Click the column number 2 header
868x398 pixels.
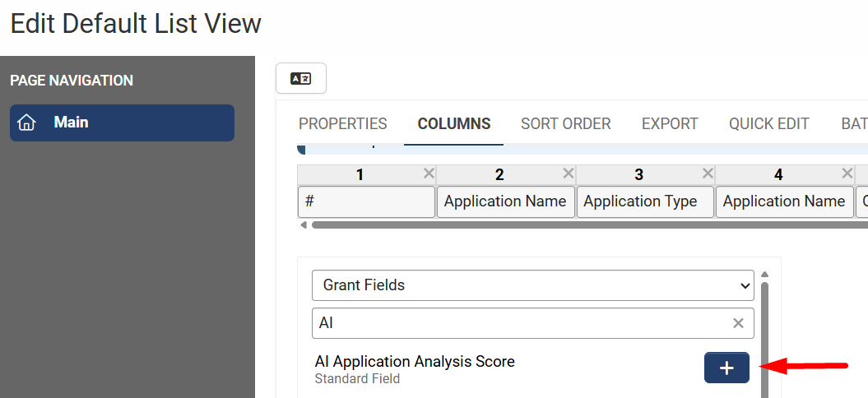click(x=499, y=175)
